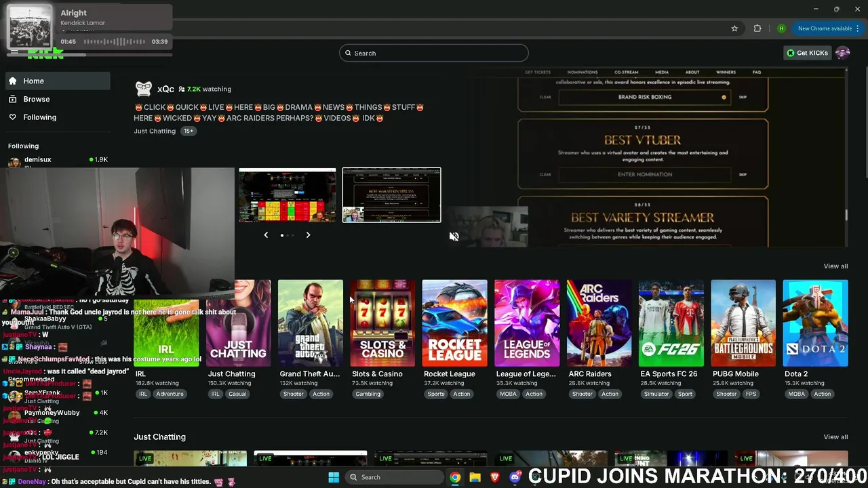Image resolution: width=868 pixels, height=488 pixels.
Task: Open Discord from the taskbar
Action: tap(515, 477)
